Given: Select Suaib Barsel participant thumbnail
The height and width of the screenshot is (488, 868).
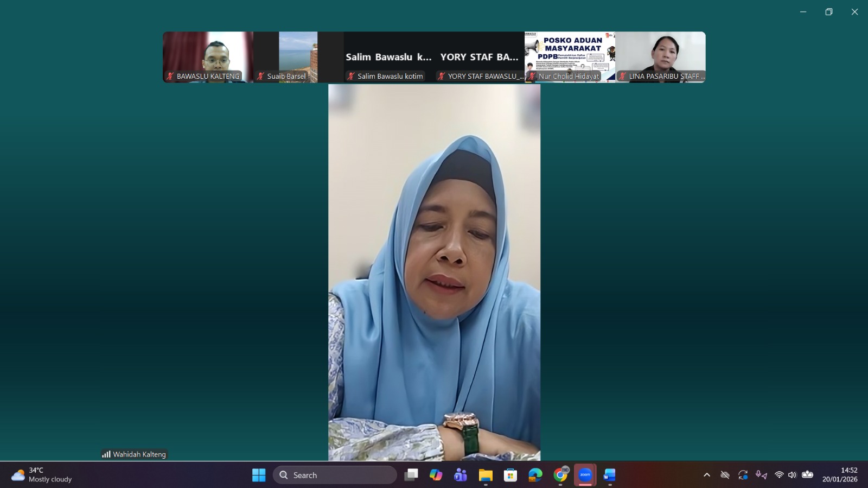Looking at the screenshot, I should pyautogui.click(x=298, y=57).
